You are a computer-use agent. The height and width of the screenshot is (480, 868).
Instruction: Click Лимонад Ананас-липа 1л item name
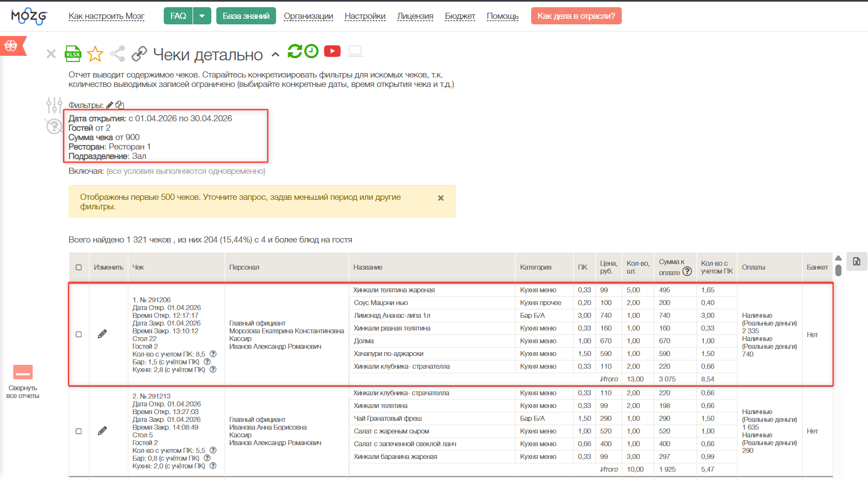(x=392, y=316)
